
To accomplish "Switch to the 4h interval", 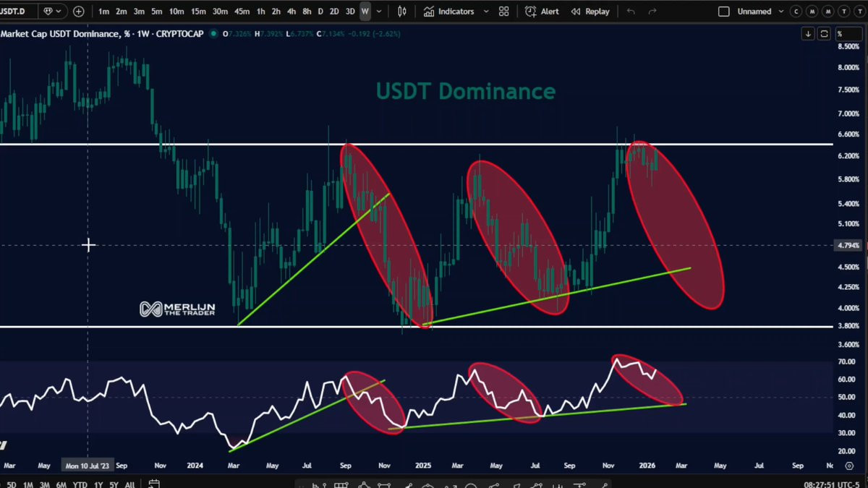I will point(292,12).
